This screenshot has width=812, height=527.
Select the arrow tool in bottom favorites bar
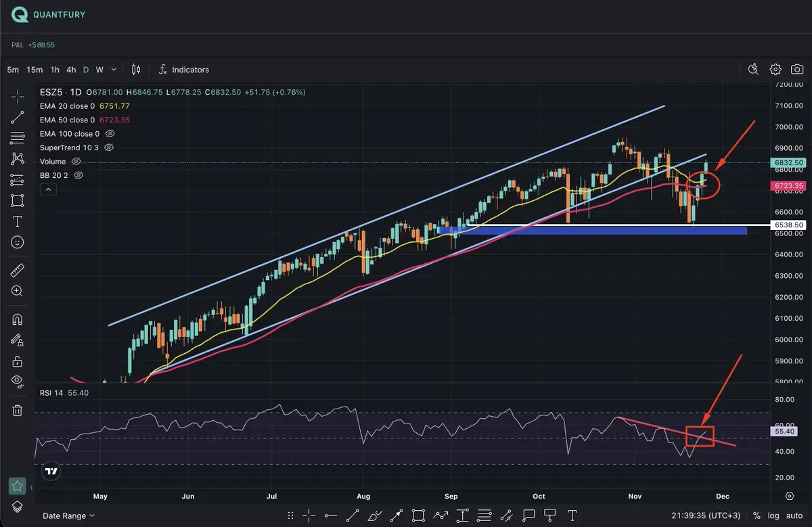click(x=397, y=515)
